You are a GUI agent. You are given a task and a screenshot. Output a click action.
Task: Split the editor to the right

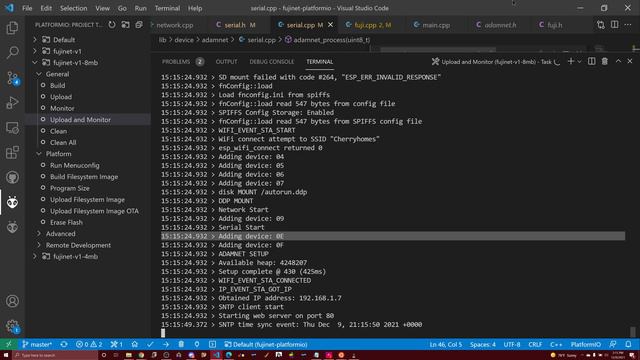click(x=614, y=24)
